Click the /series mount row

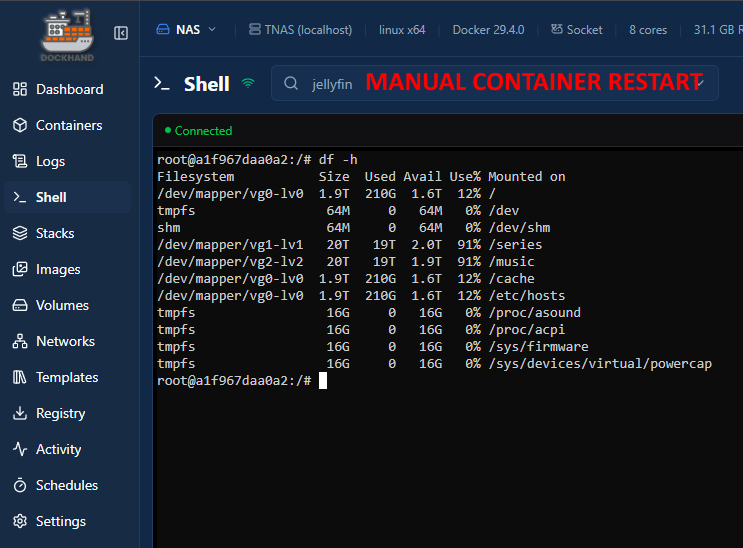click(x=349, y=245)
